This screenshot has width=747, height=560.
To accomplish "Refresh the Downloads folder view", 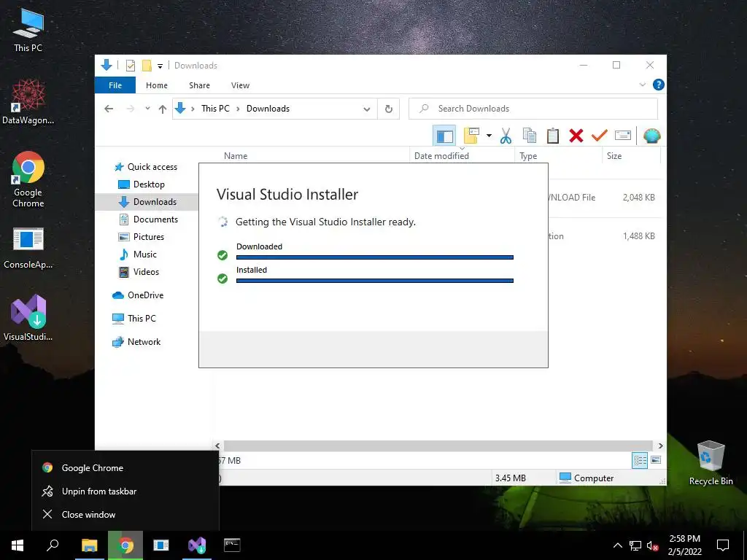I will point(389,109).
